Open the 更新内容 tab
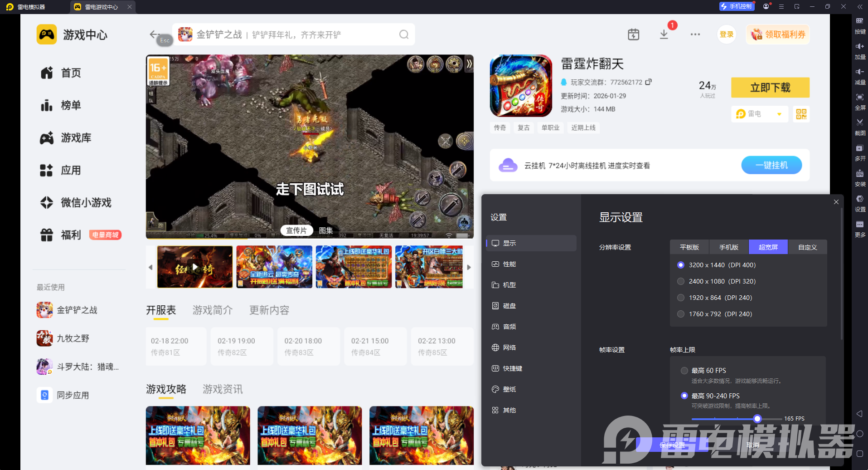This screenshot has height=470, width=868. (x=269, y=310)
